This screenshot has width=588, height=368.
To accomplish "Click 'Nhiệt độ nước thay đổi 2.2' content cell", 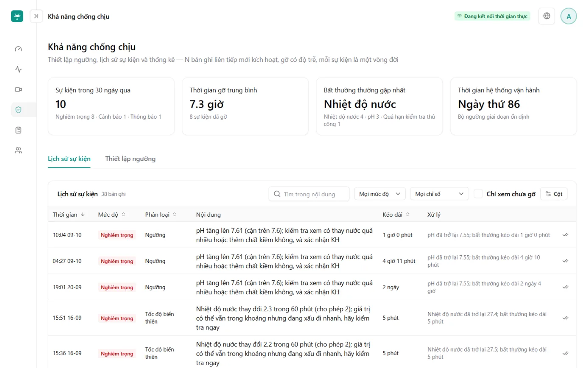I will click(284, 353).
